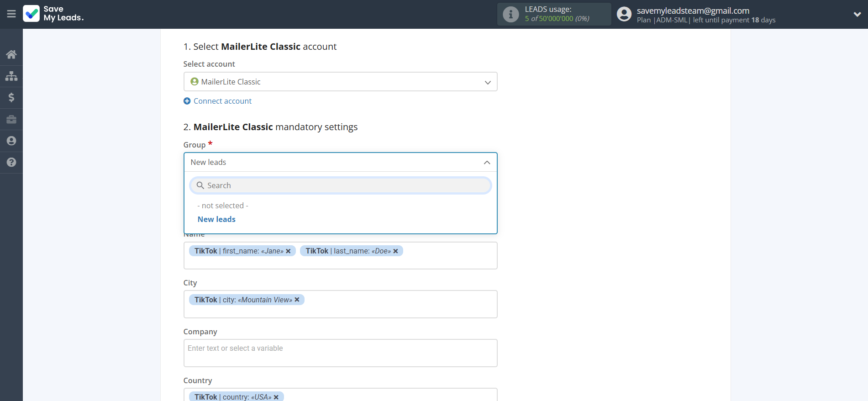The height and width of the screenshot is (401, 868).
Task: Remove the TikTok last_name Doe tag
Action: click(x=395, y=251)
